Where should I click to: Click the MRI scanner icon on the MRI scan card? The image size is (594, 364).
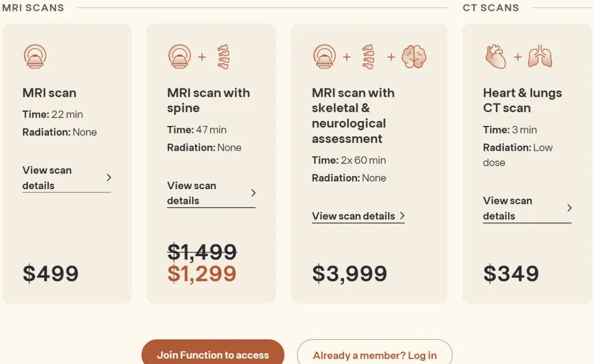[35, 57]
